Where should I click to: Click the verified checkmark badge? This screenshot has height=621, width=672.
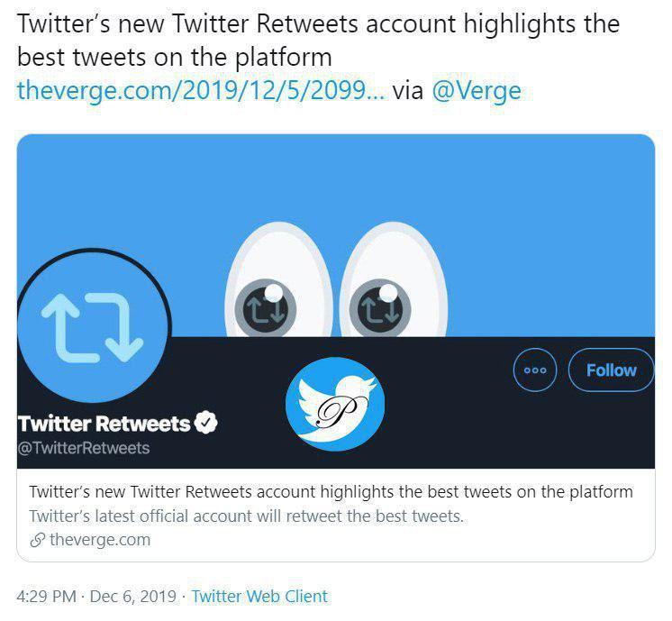point(205,423)
